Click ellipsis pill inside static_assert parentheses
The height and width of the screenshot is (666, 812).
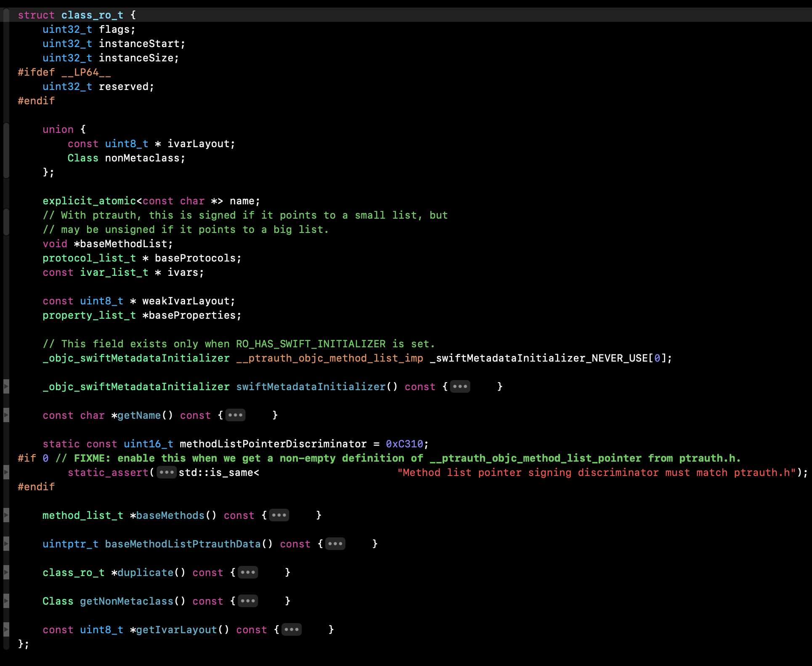pos(166,472)
